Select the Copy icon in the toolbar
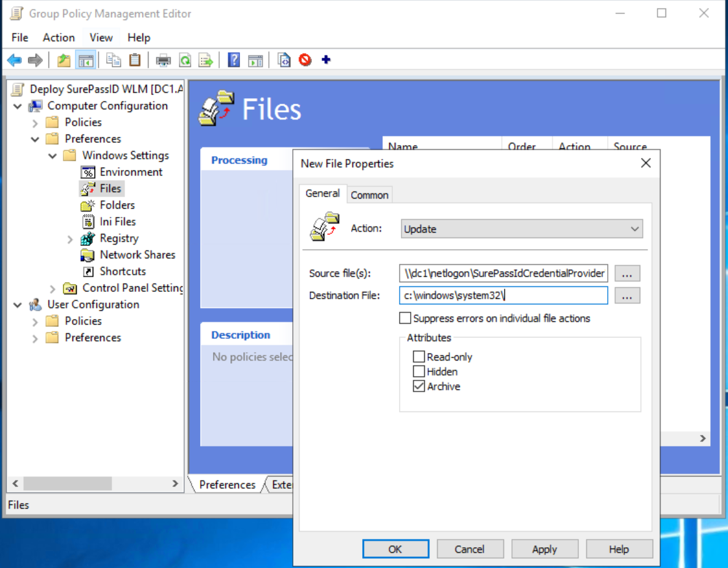The height and width of the screenshot is (568, 728). (112, 59)
